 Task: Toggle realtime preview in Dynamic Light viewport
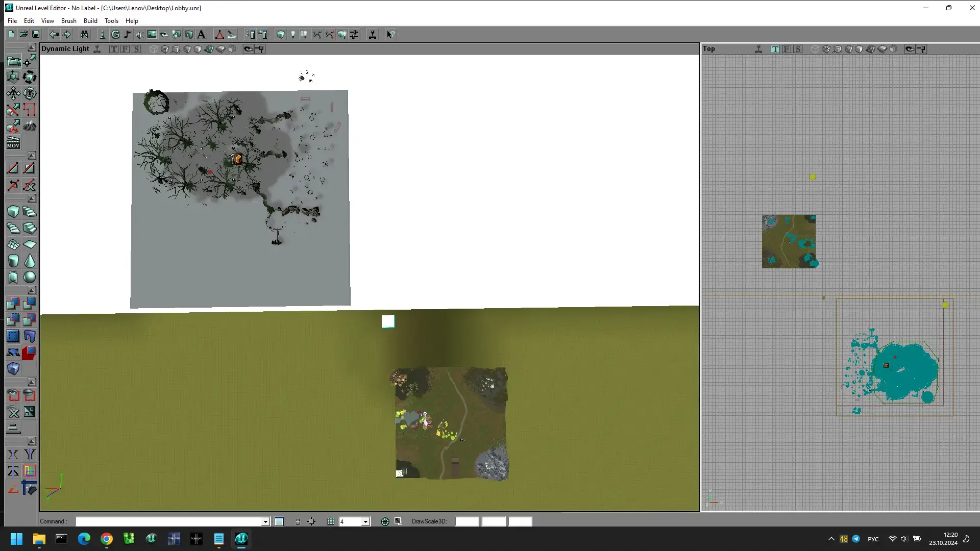tap(97, 49)
